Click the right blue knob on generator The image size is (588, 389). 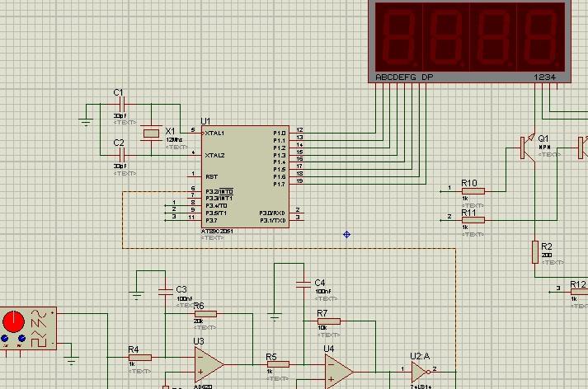point(21,339)
